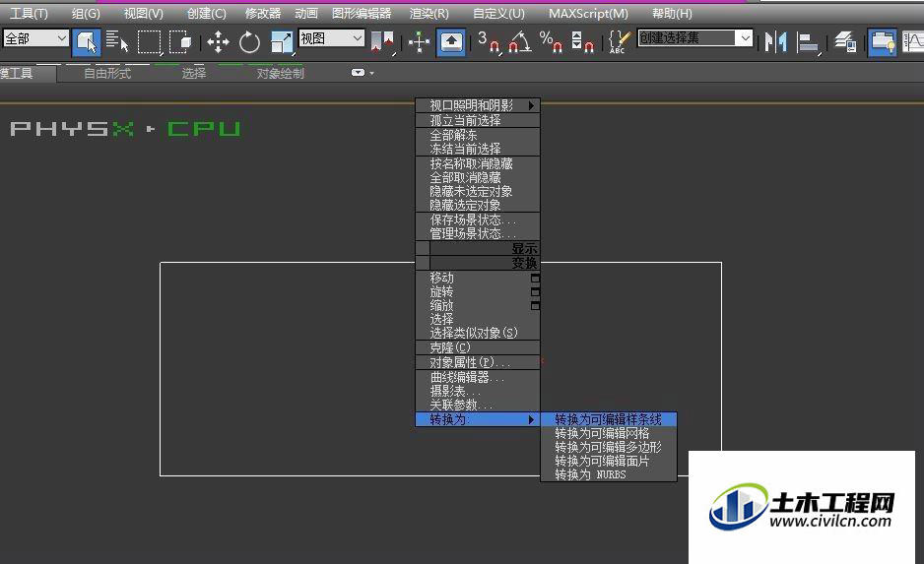The image size is (924, 564).
Task: Click Use Pivot Point Center icon
Action: [x=383, y=42]
